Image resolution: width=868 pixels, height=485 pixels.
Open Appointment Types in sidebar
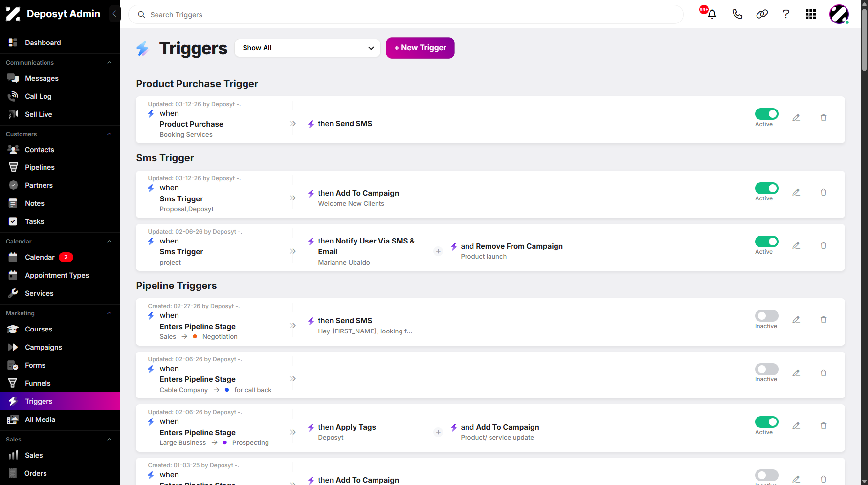tap(60, 275)
